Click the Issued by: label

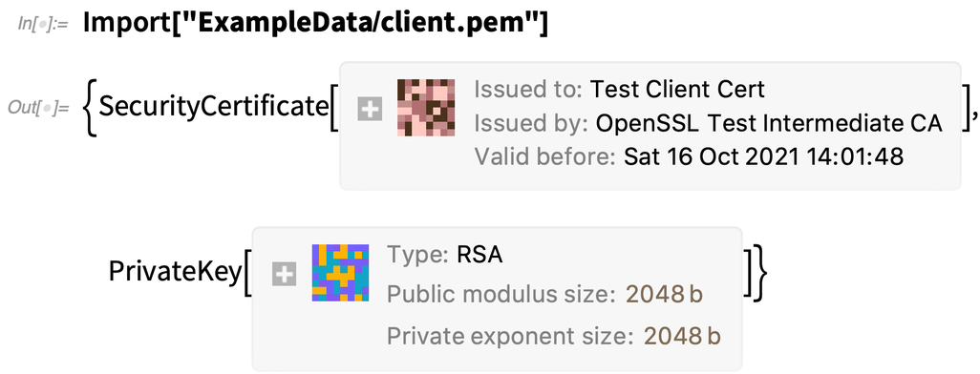531,124
